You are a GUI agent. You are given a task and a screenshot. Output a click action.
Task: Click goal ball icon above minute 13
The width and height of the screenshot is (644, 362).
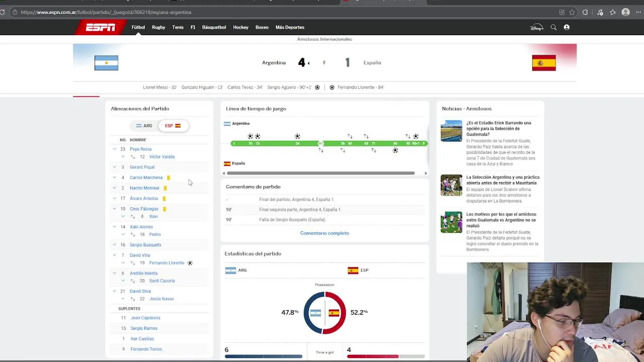pyautogui.click(x=258, y=136)
